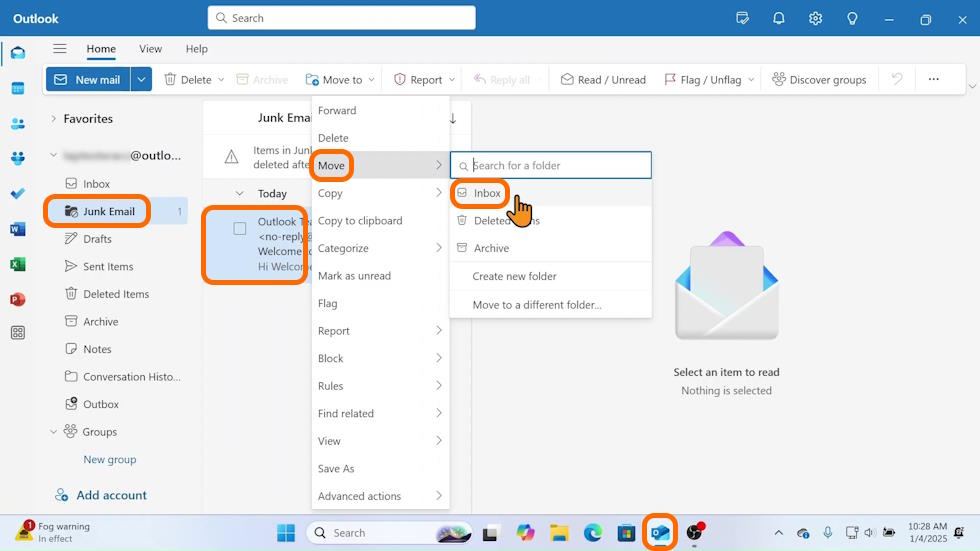Click the lightbulb tips icon
The height and width of the screenshot is (551, 980).
(x=852, y=18)
